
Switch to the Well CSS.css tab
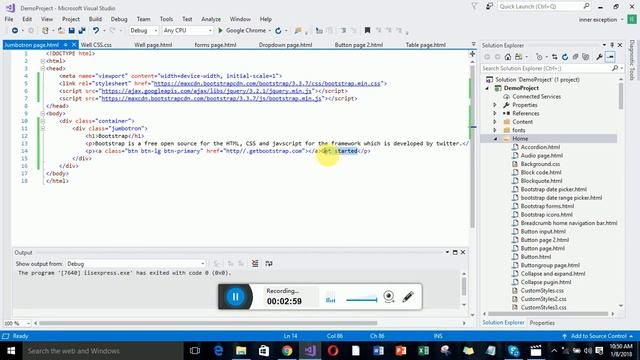pos(96,45)
